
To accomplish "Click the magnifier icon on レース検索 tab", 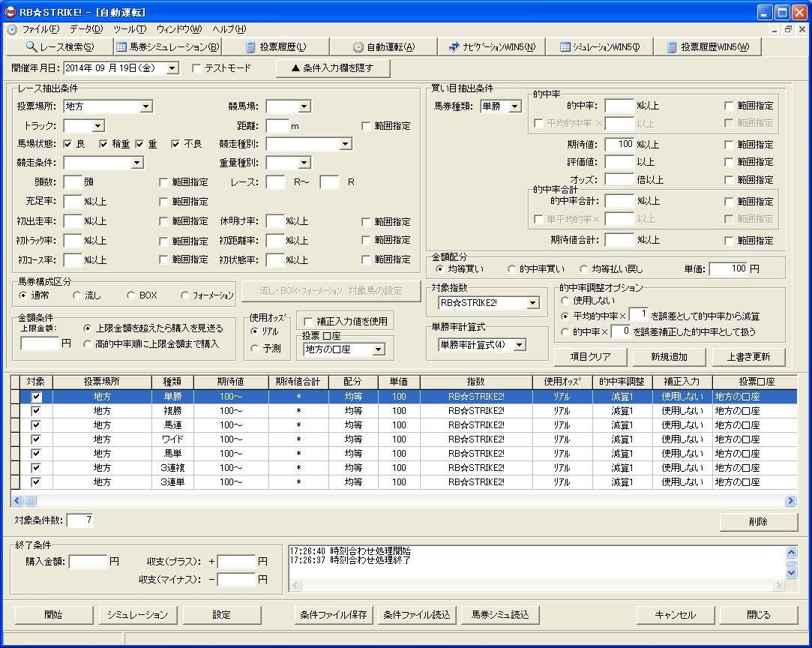I will point(31,46).
